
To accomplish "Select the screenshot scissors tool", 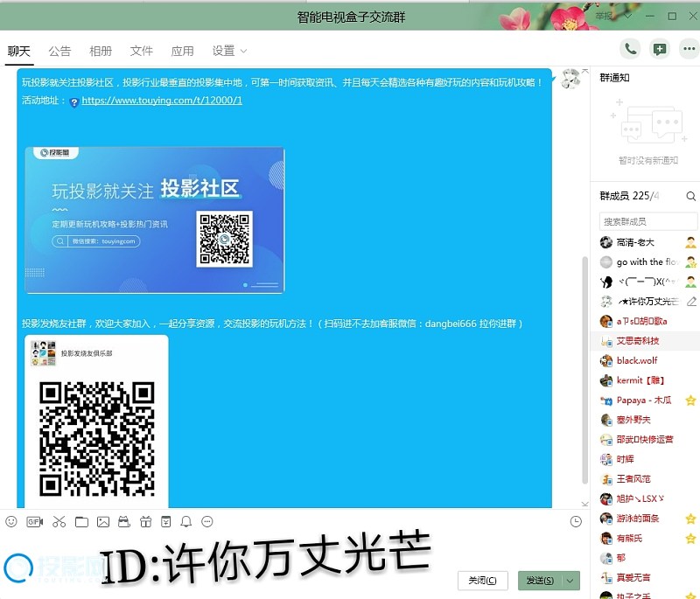I will pos(59,521).
